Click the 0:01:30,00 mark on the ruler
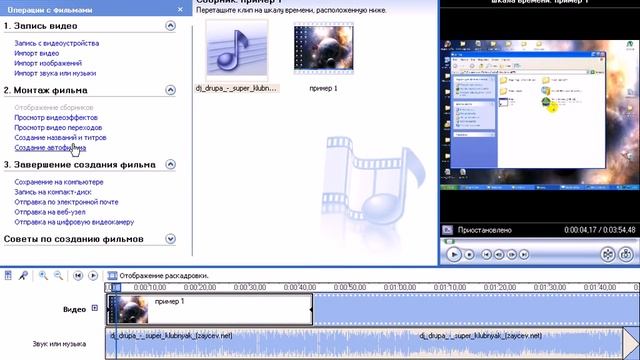Viewport: 640px width, 360px height. tap(550, 287)
